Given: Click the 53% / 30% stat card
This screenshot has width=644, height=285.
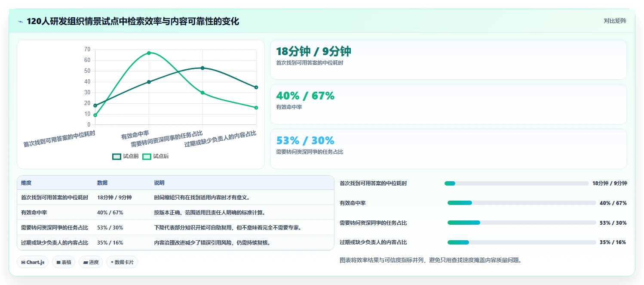Looking at the screenshot, I should coord(448,149).
